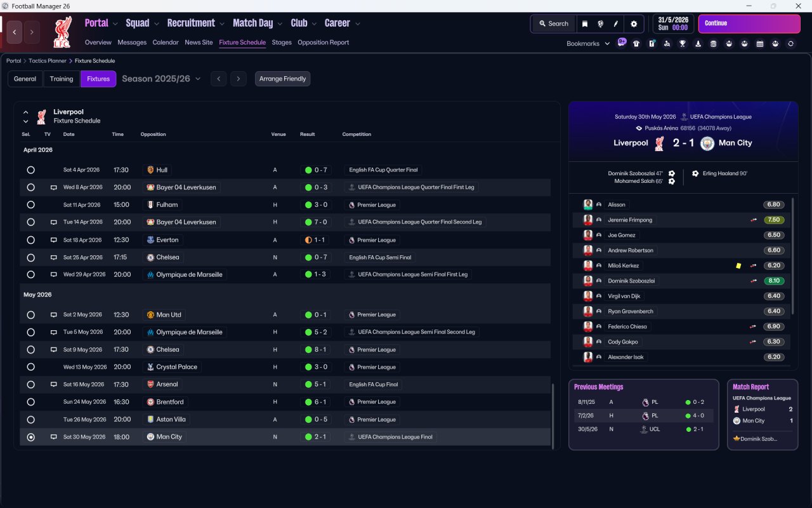
Task: Select the Crystal Palace fixture radio button
Action: pyautogui.click(x=30, y=367)
